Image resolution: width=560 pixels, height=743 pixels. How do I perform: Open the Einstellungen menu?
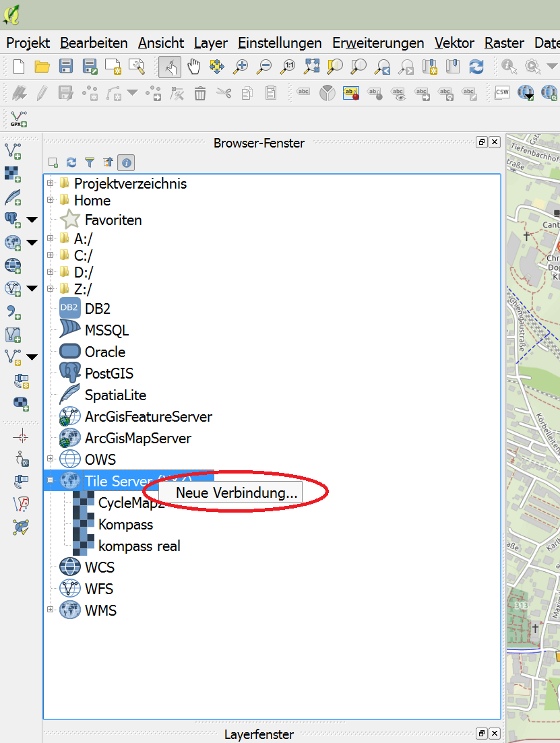pos(280,43)
